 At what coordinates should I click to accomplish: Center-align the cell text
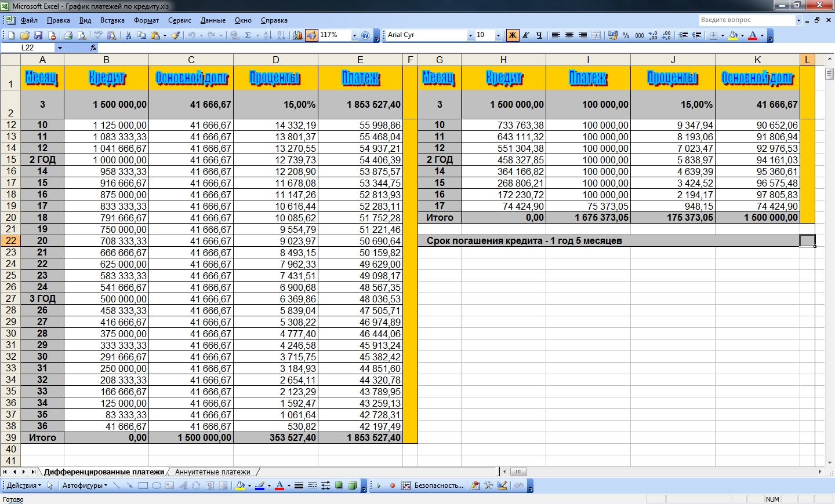pyautogui.click(x=569, y=35)
